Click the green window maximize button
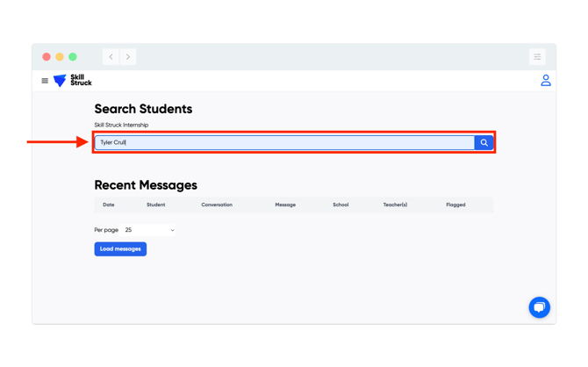 (x=73, y=57)
